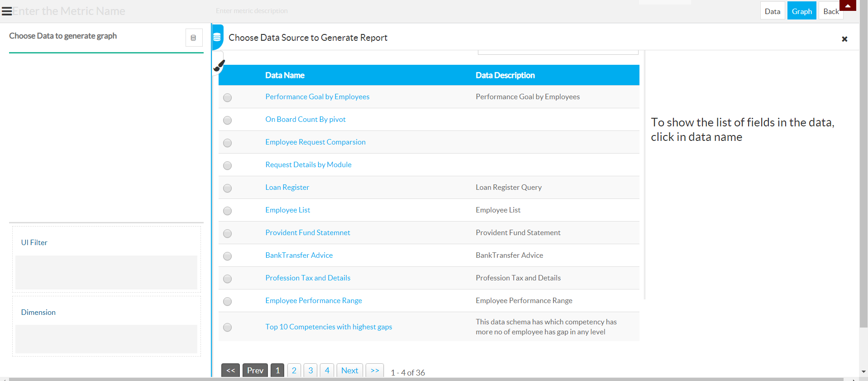
Task: Click the Back button
Action: tap(831, 11)
